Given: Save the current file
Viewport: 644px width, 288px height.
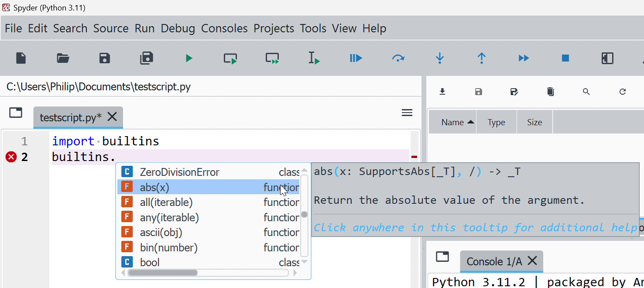Looking at the screenshot, I should pyautogui.click(x=105, y=58).
